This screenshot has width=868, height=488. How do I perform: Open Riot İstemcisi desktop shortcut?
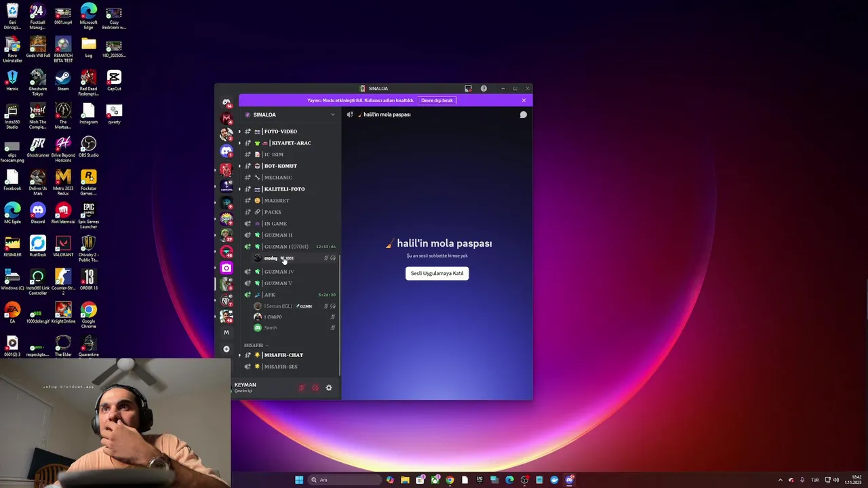pyautogui.click(x=63, y=214)
